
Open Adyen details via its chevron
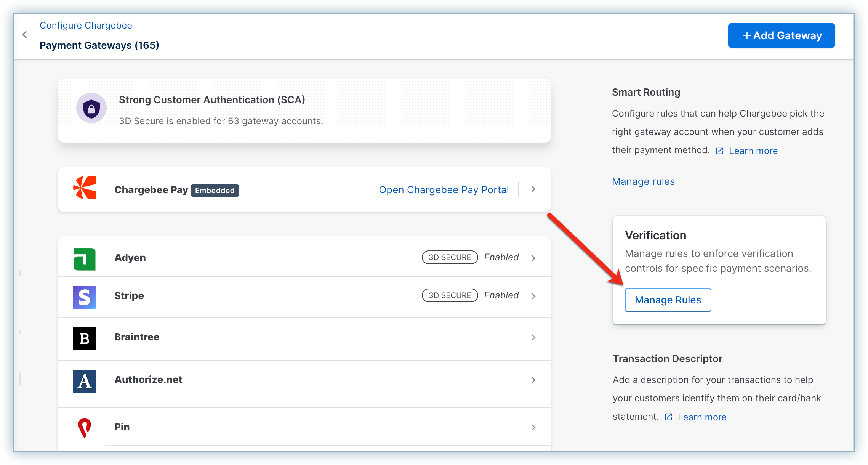coord(533,258)
